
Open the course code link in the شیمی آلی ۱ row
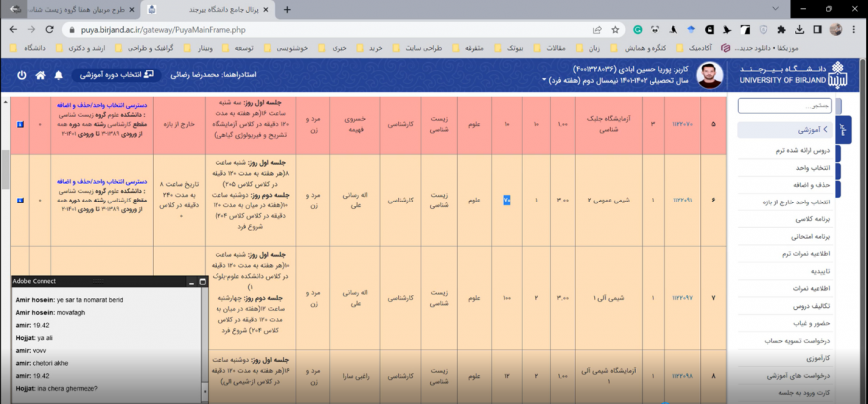(682, 297)
